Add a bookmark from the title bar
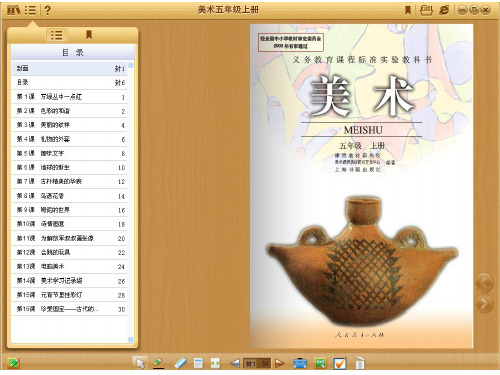This screenshot has height=375, width=500. [407, 10]
